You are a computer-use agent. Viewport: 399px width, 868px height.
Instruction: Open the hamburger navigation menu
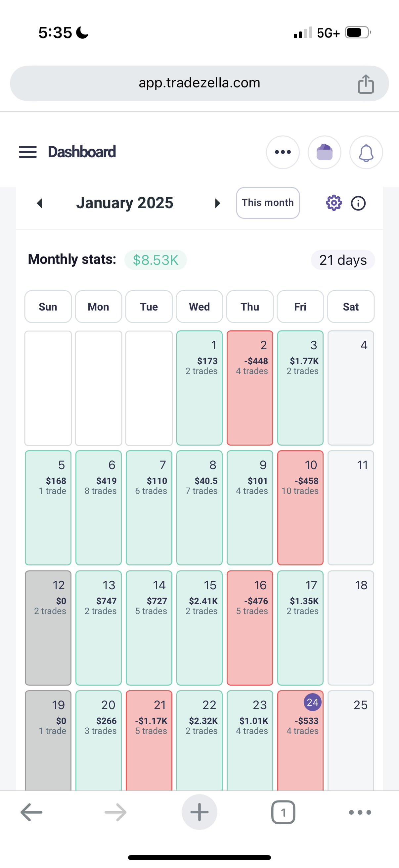27,152
